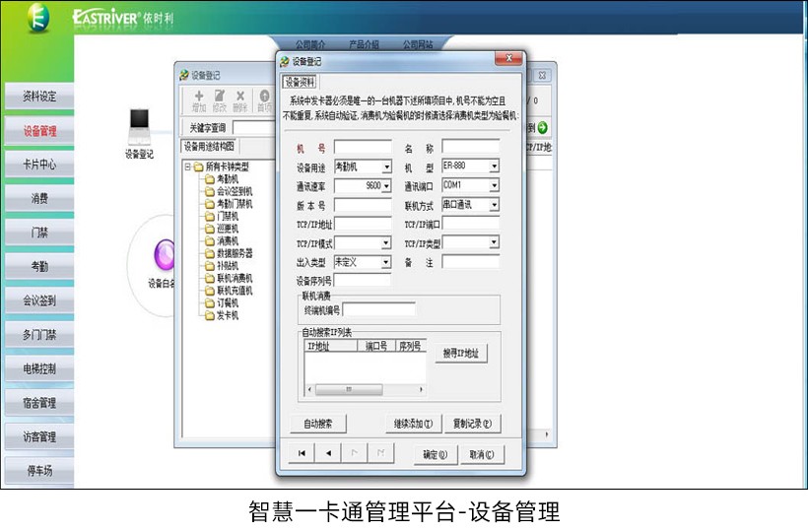Collapse the 所有卡钟类型 tree root

point(188,166)
